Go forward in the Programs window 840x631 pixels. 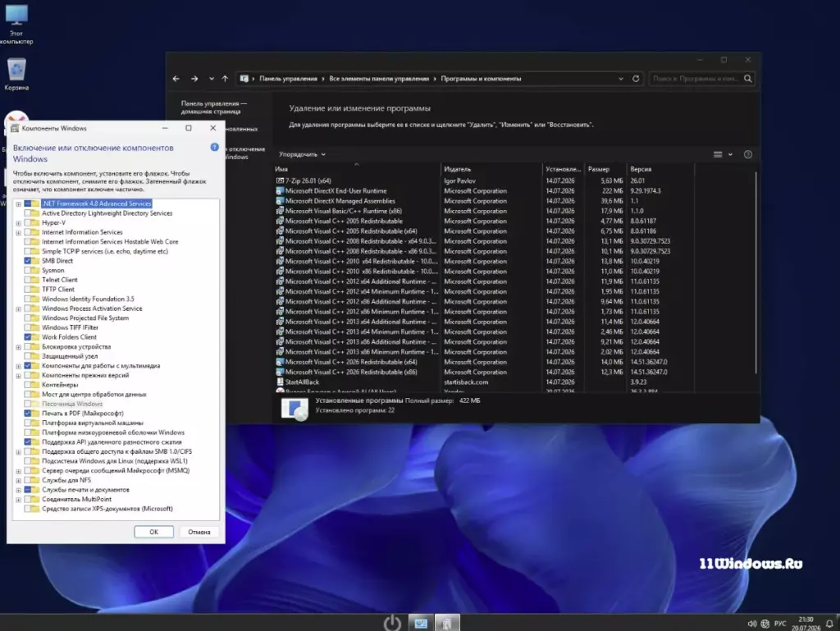tap(194, 79)
